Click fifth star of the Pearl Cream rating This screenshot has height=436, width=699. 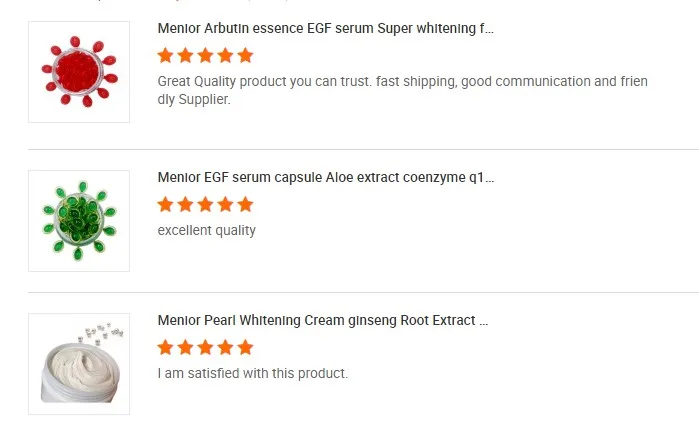click(245, 348)
